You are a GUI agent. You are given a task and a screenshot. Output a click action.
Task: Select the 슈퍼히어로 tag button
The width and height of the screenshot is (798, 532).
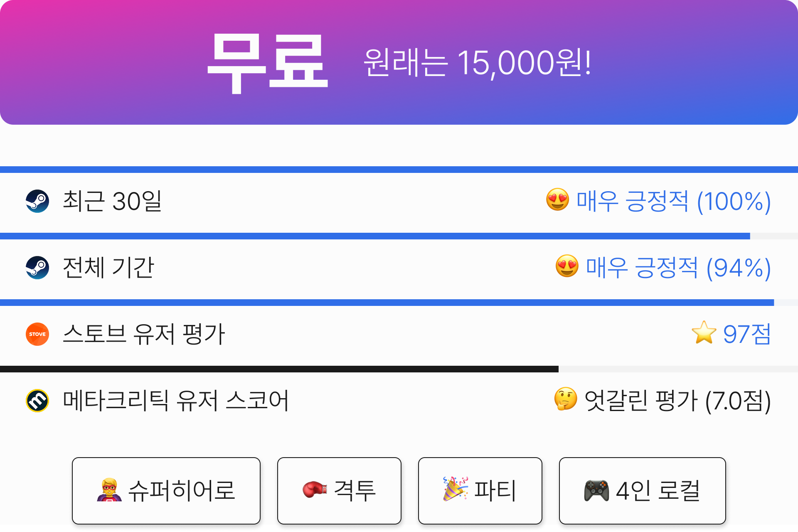point(166,491)
